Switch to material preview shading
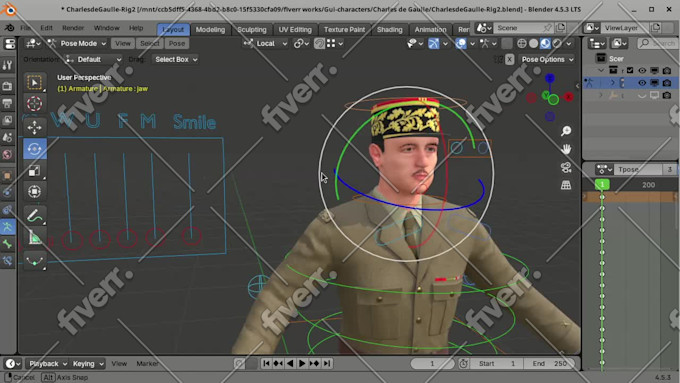 point(545,43)
